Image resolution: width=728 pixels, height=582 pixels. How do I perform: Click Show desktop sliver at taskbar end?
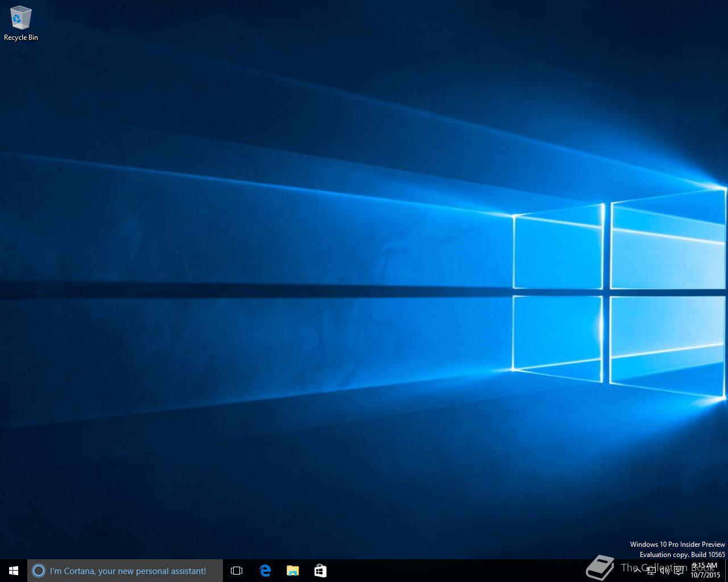(x=726, y=571)
